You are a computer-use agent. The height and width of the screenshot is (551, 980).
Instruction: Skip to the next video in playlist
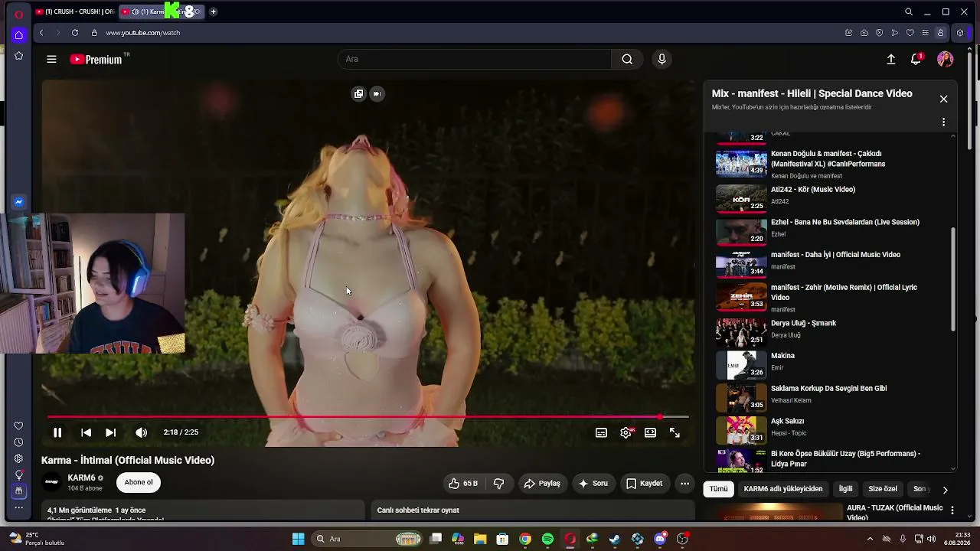pyautogui.click(x=110, y=432)
